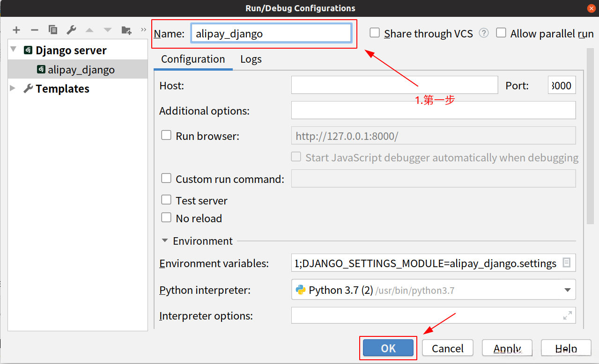Open the Python interpreter dropdown

click(567, 290)
